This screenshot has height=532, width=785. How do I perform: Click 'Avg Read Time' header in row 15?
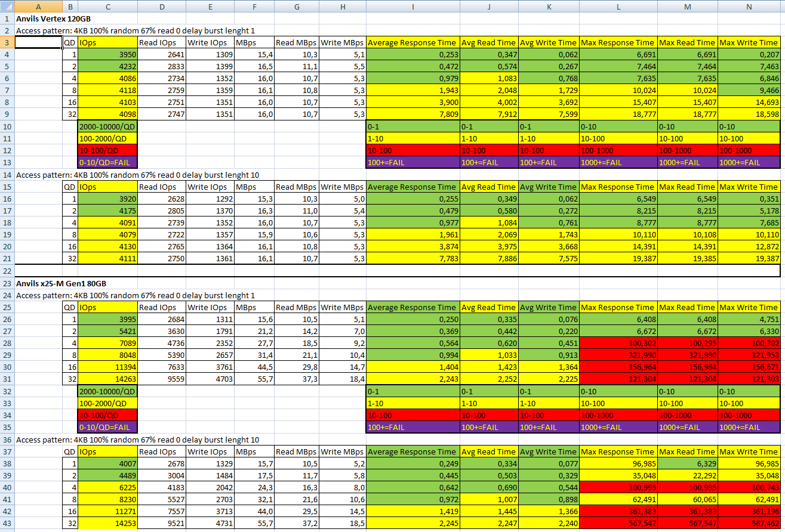coord(489,187)
